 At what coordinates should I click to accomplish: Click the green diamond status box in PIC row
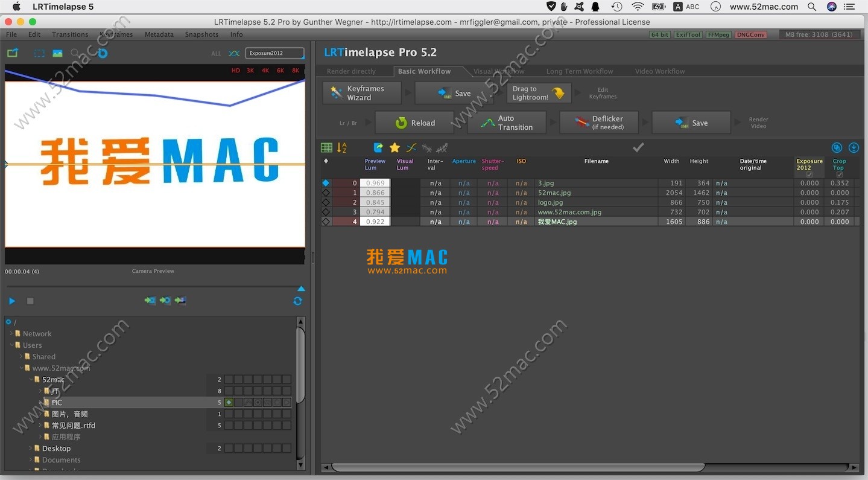(229, 402)
